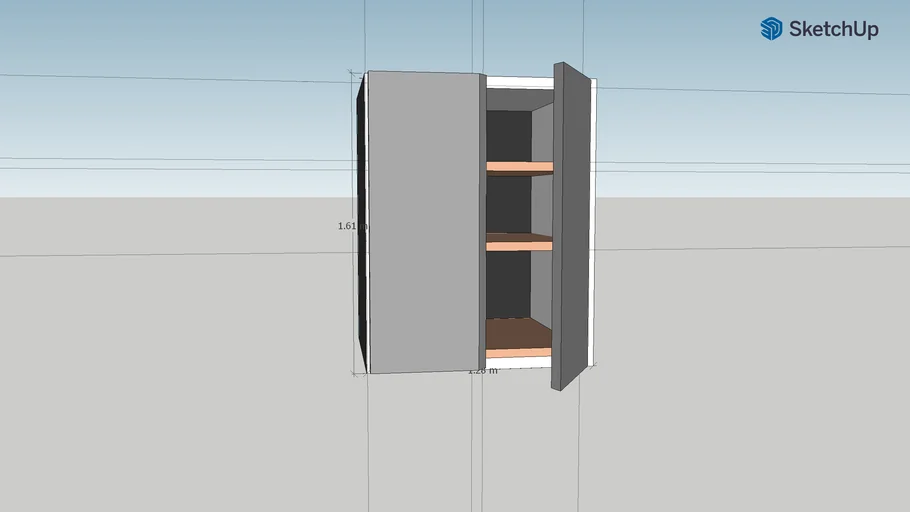This screenshot has height=512, width=910.
Task: Click the brown bottom shelf surface
Action: [518, 332]
